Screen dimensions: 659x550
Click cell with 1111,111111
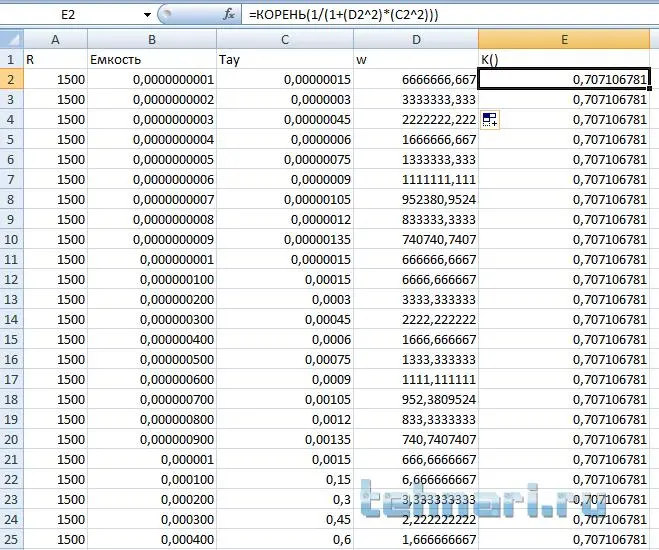coord(416,379)
